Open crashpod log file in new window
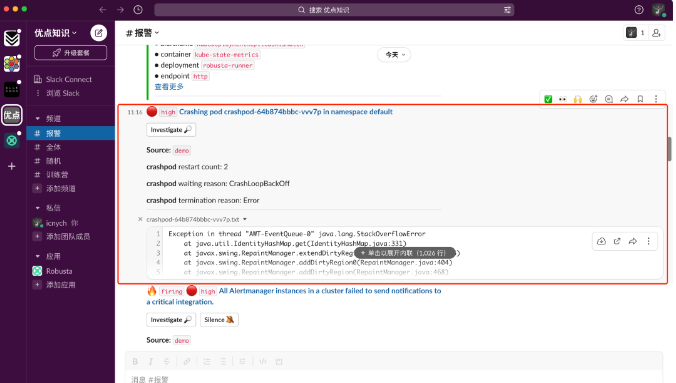 tap(617, 241)
